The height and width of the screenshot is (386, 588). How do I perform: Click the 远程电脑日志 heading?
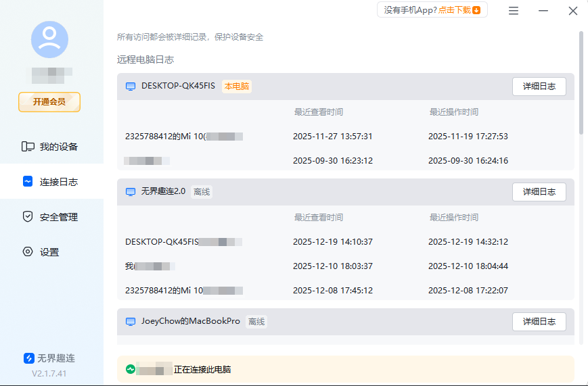pyautogui.click(x=145, y=59)
